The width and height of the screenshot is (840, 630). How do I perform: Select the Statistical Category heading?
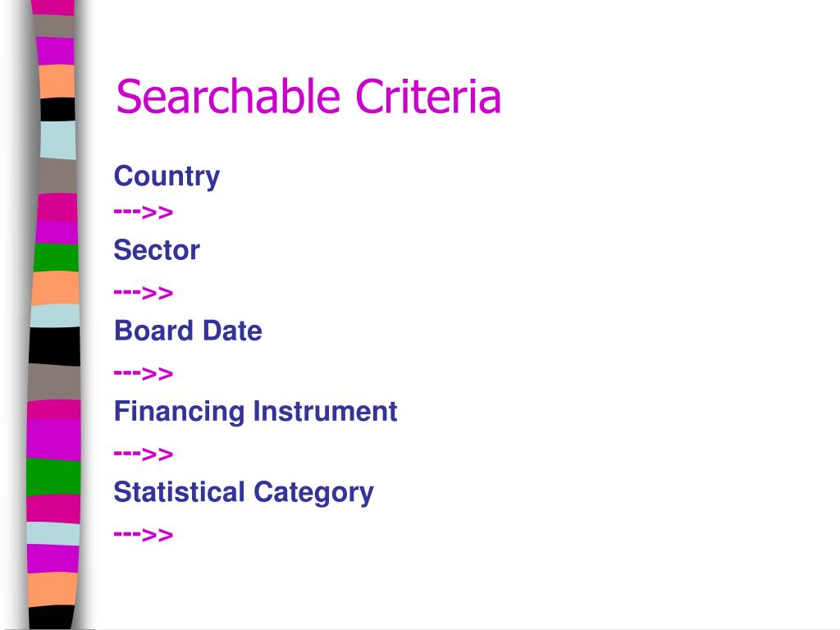pyautogui.click(x=243, y=492)
